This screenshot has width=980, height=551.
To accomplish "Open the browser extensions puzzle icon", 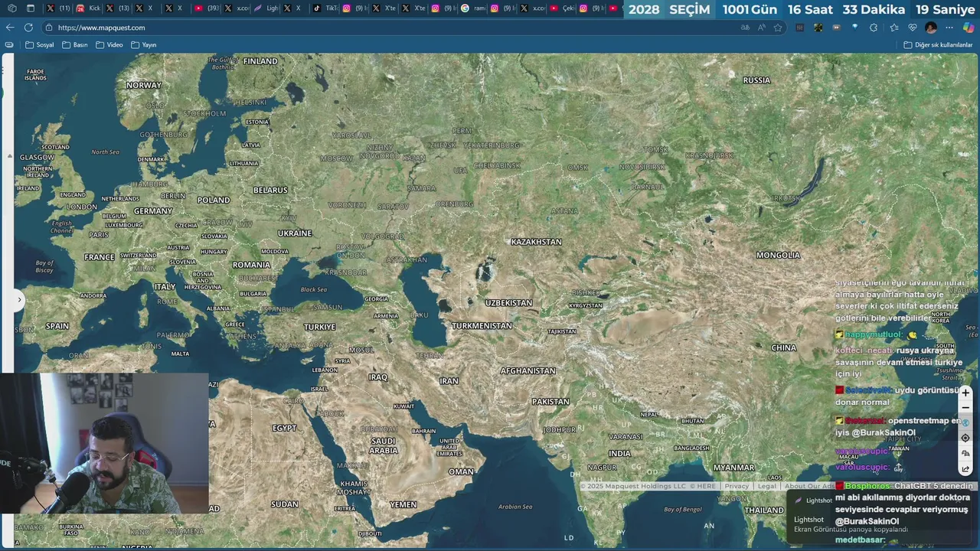I will [x=874, y=28].
